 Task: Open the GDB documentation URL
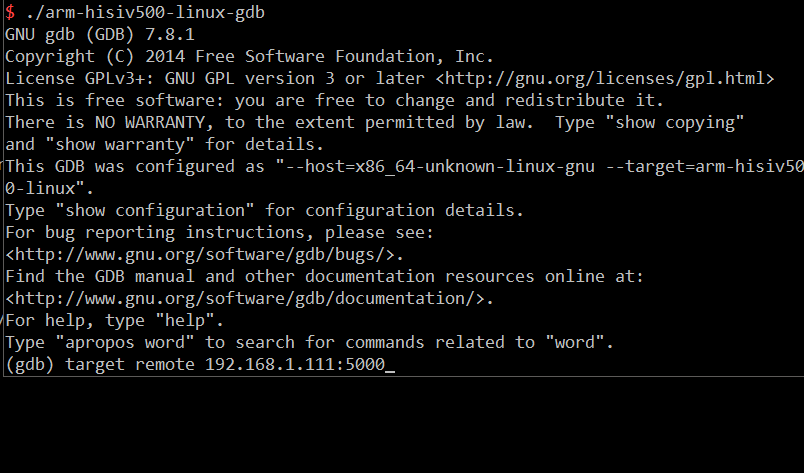coord(249,298)
